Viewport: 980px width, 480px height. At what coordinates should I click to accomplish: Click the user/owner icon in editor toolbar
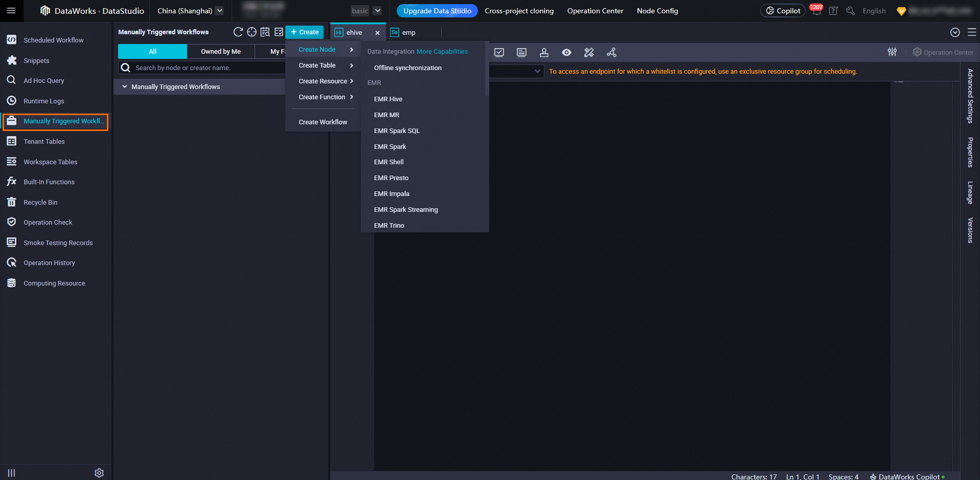pos(544,53)
